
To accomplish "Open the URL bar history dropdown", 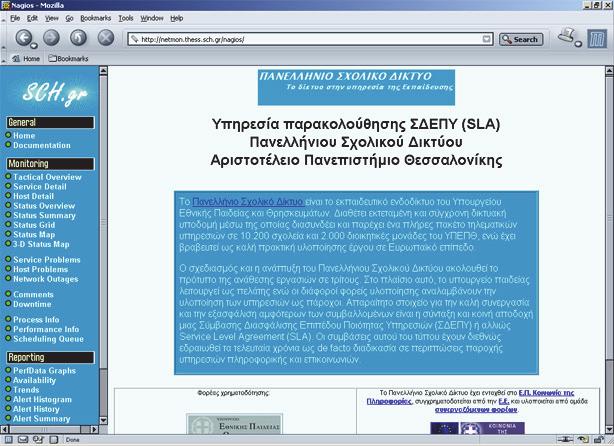I will click(x=486, y=39).
